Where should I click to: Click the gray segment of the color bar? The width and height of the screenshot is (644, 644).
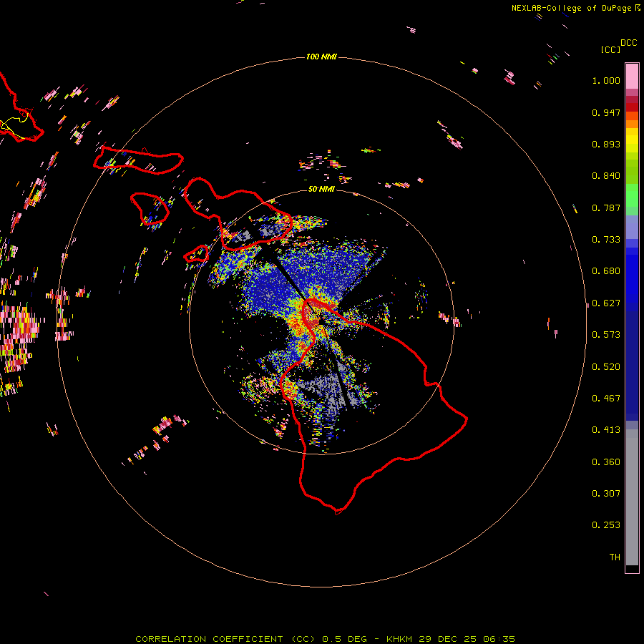632,497
